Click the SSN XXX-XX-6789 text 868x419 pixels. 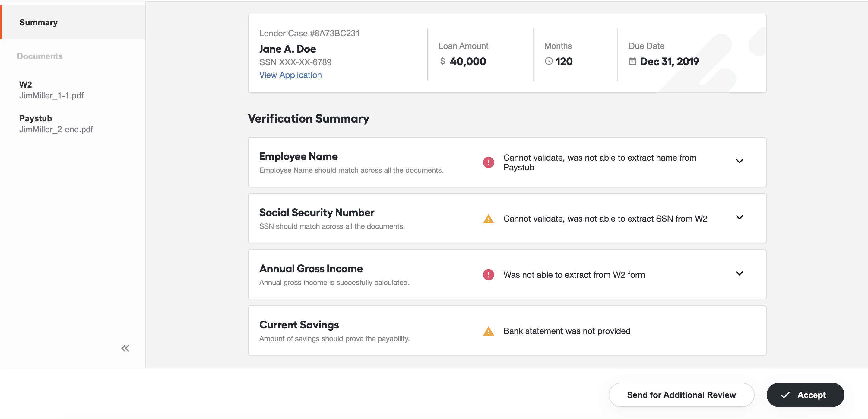click(295, 62)
